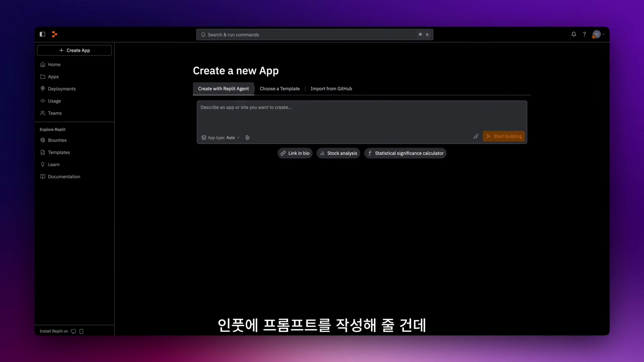Click the Install Replit on label
Image resolution: width=644 pixels, height=362 pixels.
[x=54, y=331]
